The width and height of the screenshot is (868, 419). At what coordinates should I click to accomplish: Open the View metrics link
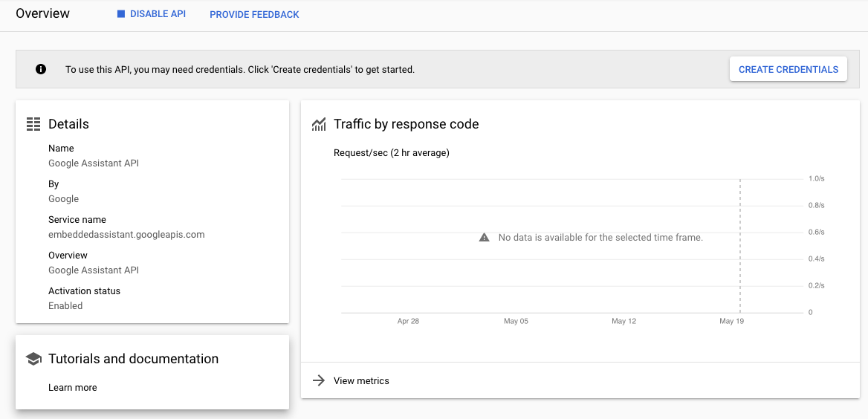[x=361, y=381]
